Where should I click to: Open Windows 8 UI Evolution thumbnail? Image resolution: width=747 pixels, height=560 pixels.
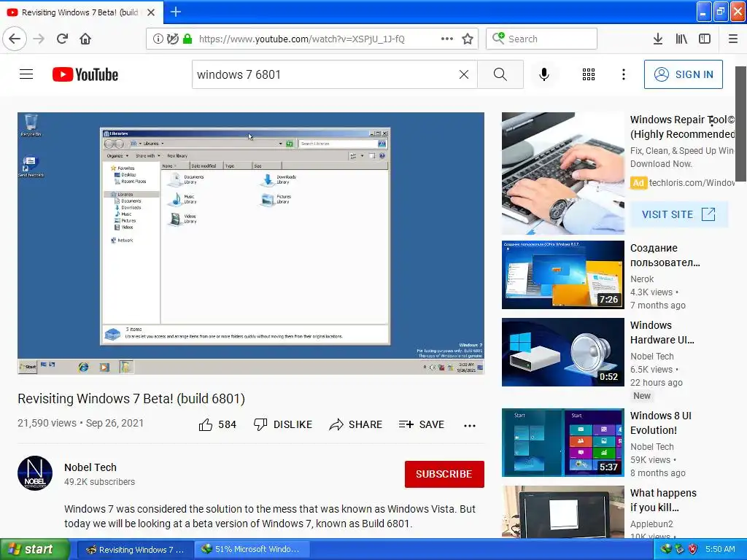(x=563, y=443)
